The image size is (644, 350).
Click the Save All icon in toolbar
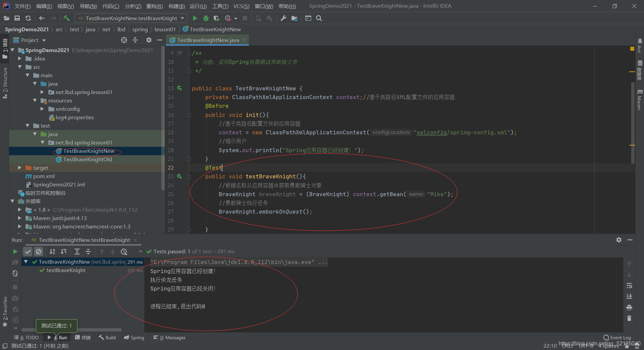17,18
